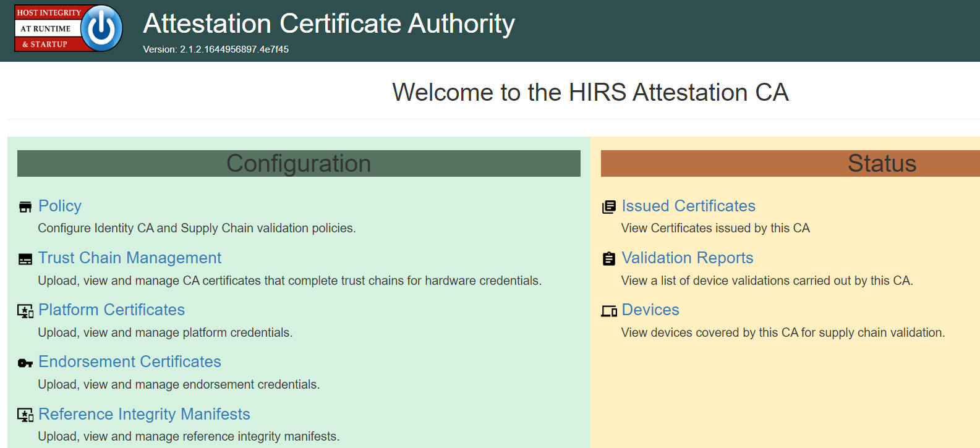
Task: Click the Devices icon
Action: [x=609, y=311]
